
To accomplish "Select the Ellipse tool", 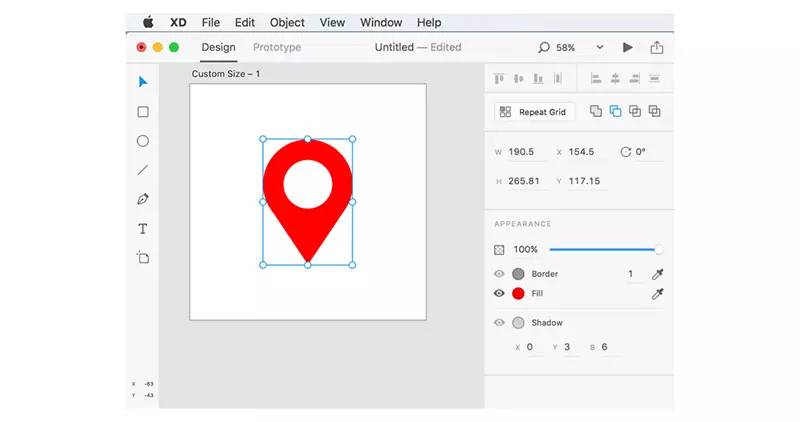I will pyautogui.click(x=143, y=141).
